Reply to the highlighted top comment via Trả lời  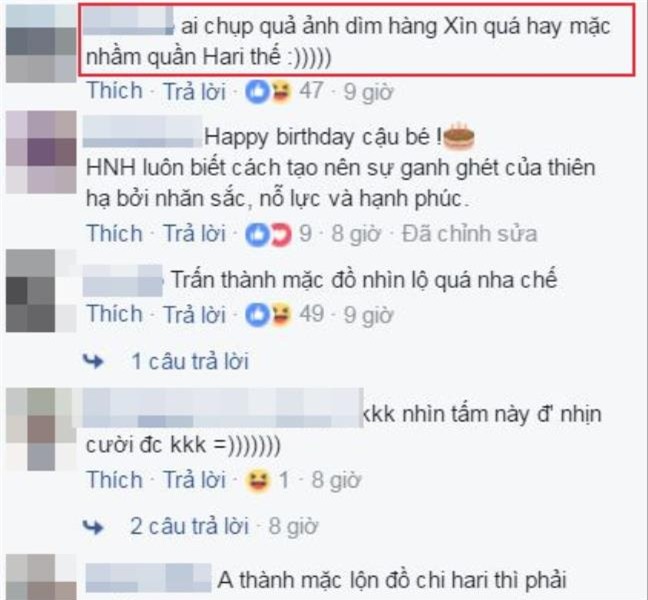(195, 91)
